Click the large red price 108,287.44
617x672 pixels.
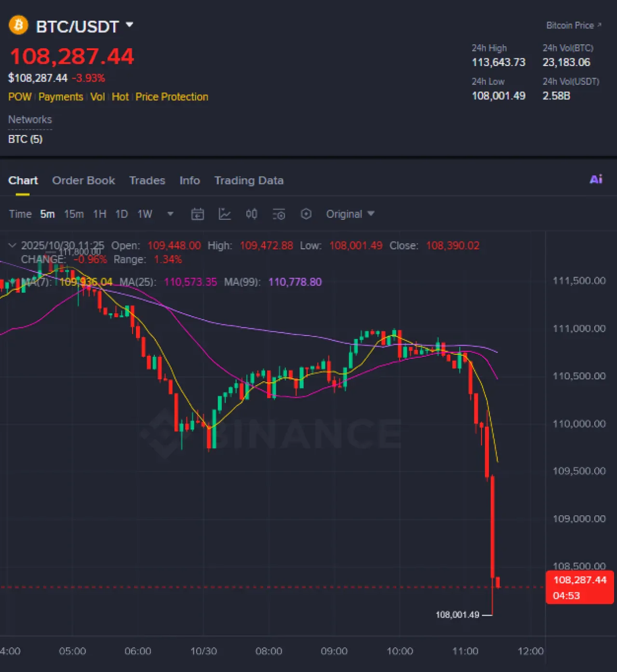coord(72,56)
